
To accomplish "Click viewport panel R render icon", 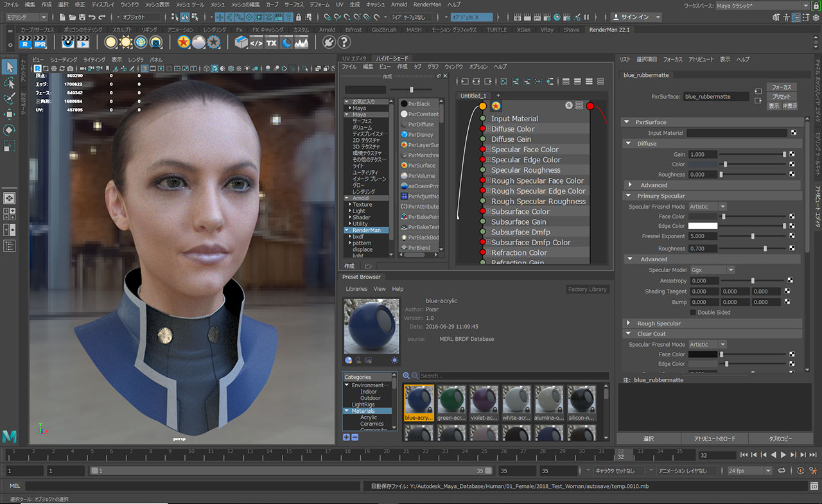I will (x=37, y=69).
